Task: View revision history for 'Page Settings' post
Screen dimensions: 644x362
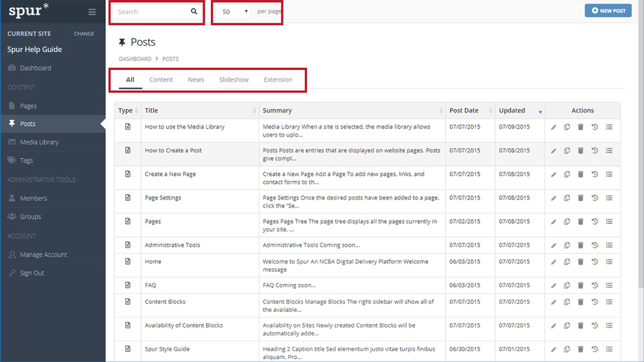Action: tap(595, 198)
